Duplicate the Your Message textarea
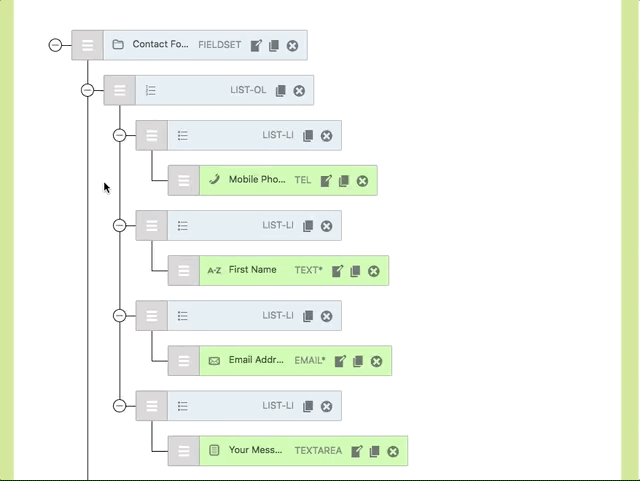 [375, 451]
